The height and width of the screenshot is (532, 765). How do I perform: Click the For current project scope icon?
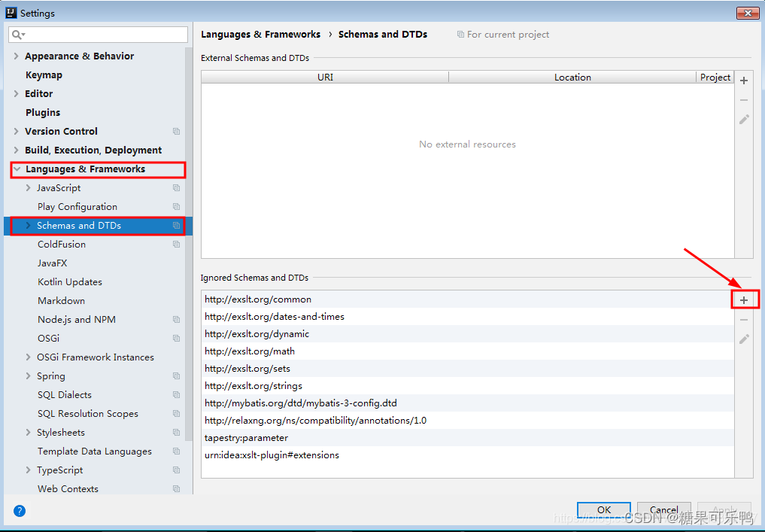[459, 34]
